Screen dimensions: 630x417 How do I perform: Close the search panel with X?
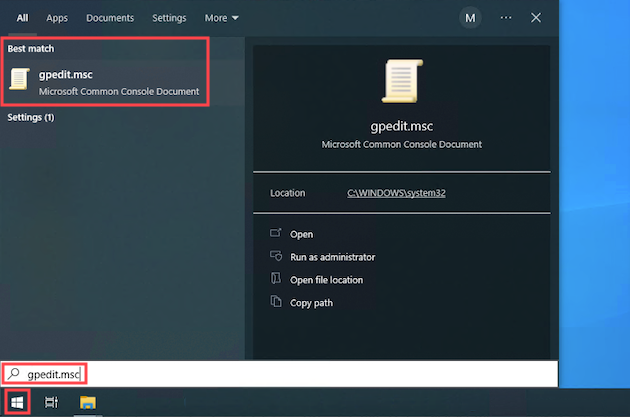point(536,18)
